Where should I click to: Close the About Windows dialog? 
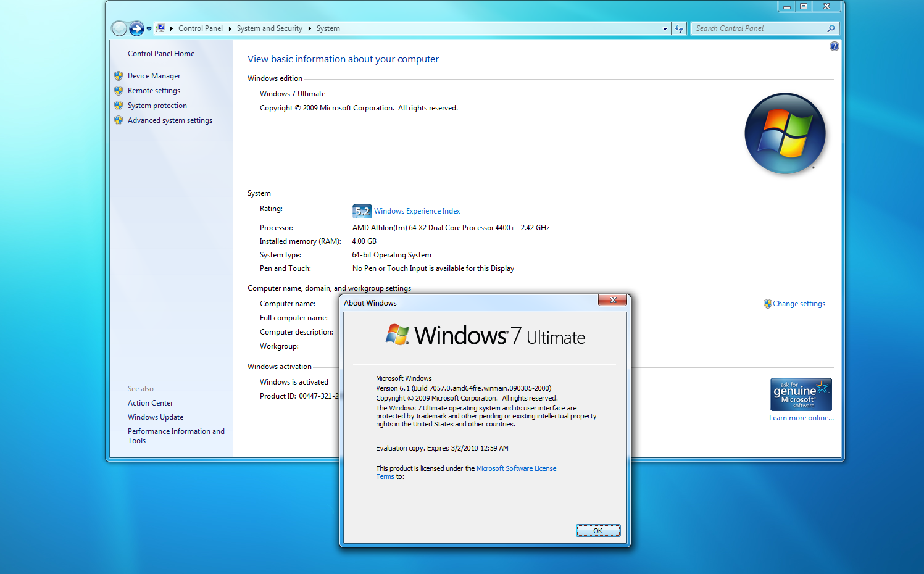613,300
